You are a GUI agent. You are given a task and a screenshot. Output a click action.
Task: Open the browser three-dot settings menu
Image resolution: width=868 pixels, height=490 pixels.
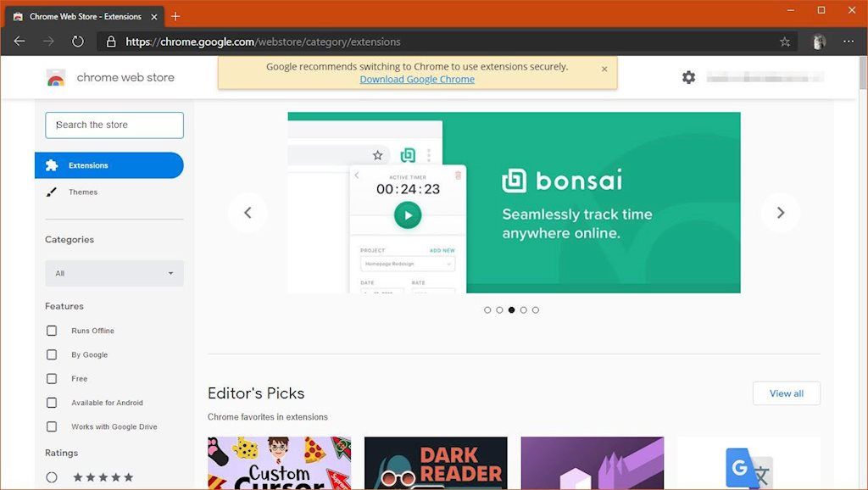coord(849,42)
